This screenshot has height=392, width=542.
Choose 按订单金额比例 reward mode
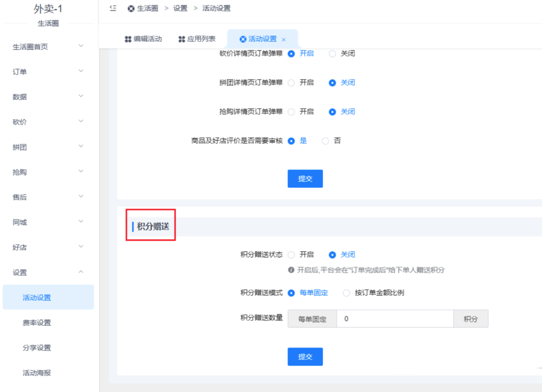click(x=347, y=293)
